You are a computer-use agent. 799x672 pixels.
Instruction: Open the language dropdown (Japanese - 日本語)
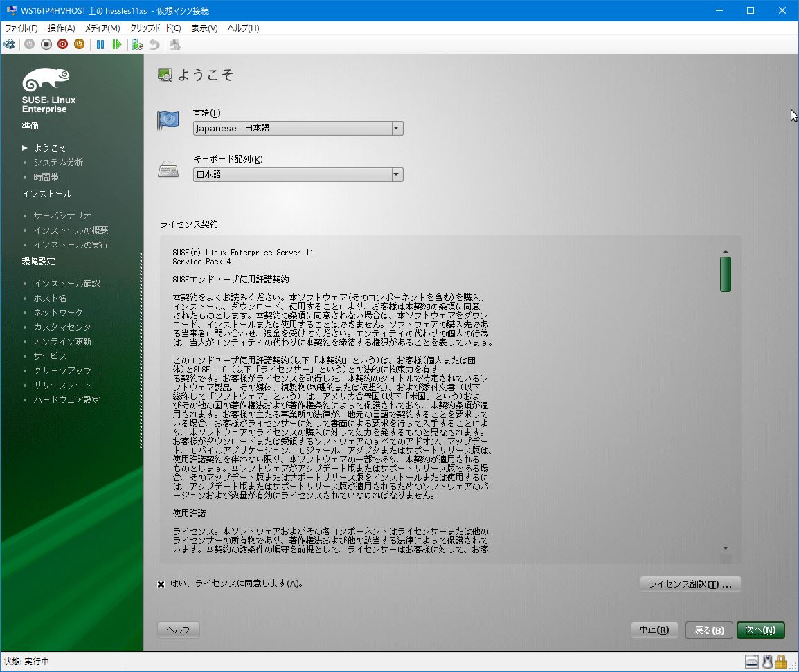point(298,129)
